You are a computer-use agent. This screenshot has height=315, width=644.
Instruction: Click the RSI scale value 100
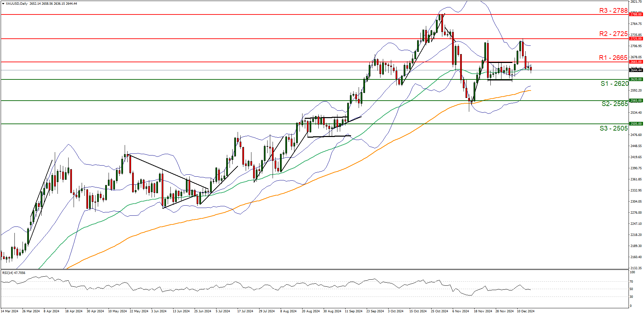pyautogui.click(x=632, y=272)
